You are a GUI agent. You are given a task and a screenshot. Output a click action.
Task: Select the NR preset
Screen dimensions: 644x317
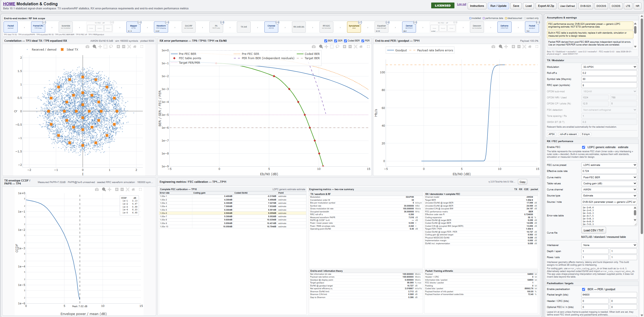(x=637, y=6)
